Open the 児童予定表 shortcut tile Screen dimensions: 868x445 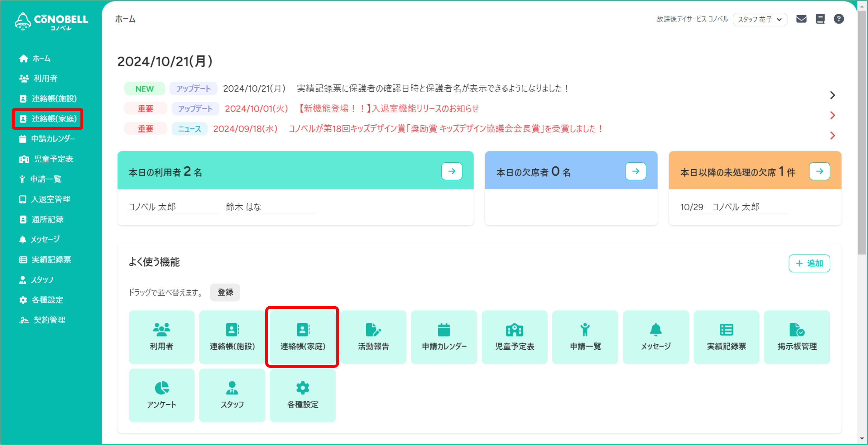pyautogui.click(x=515, y=337)
